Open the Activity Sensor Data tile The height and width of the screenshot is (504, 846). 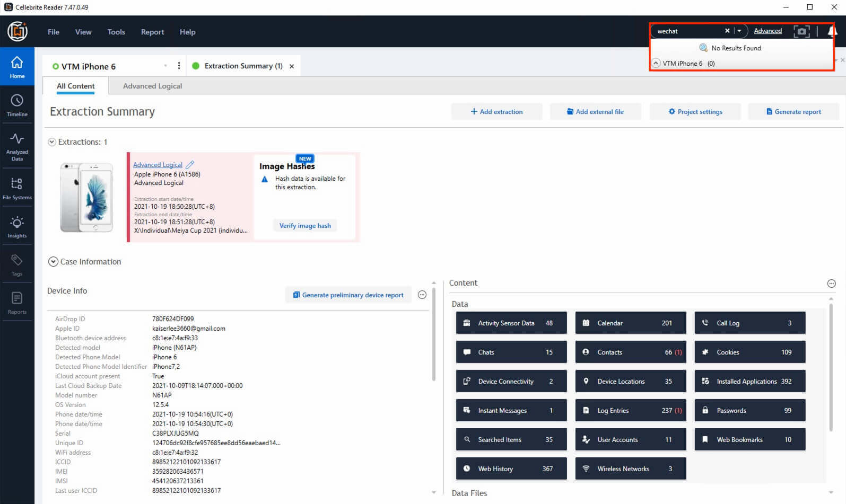[x=511, y=323]
